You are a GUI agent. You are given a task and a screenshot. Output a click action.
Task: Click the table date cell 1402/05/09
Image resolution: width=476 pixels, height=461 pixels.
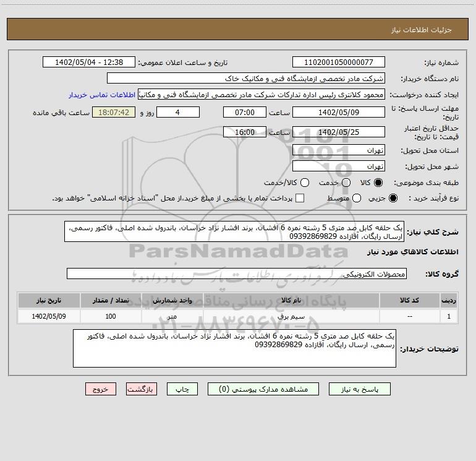(x=49, y=316)
